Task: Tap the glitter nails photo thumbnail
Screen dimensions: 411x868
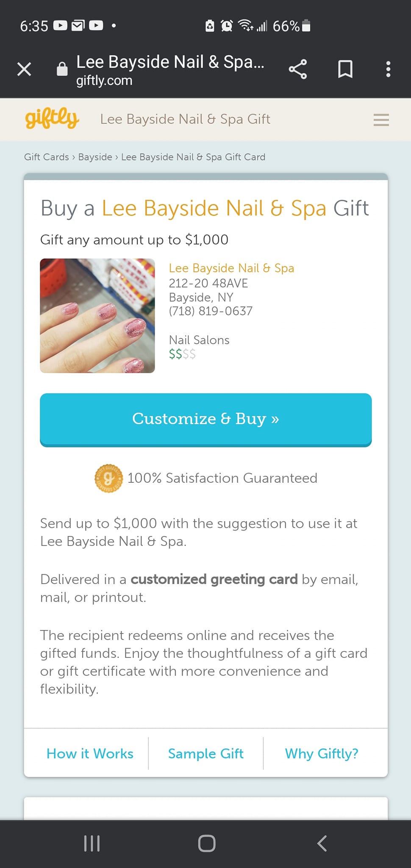Action: (97, 316)
